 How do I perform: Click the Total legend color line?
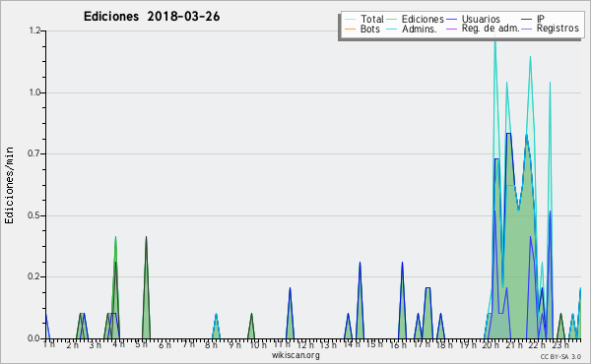(350, 20)
